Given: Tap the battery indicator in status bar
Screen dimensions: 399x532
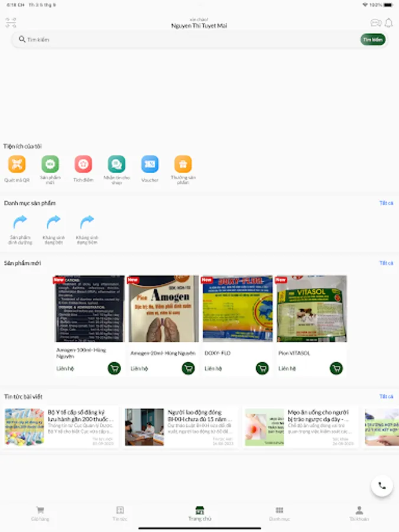Looking at the screenshot, I should 389,5.
